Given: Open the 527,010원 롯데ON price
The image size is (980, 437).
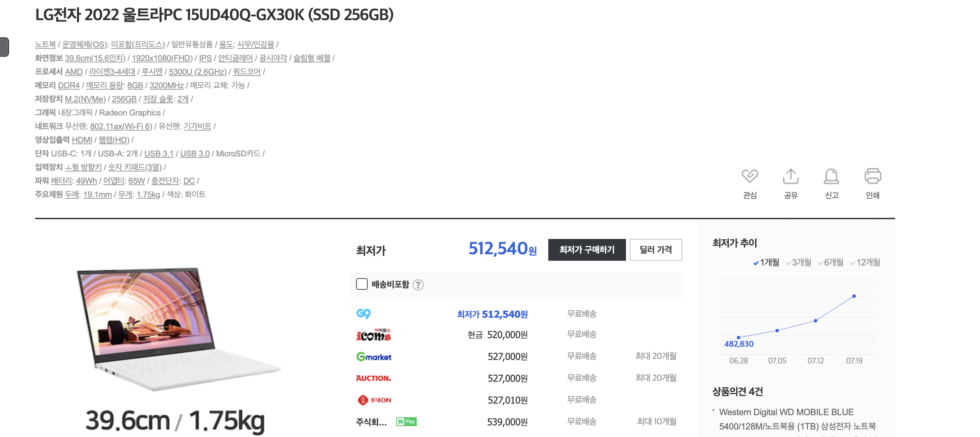Looking at the screenshot, I should pyautogui.click(x=507, y=400).
